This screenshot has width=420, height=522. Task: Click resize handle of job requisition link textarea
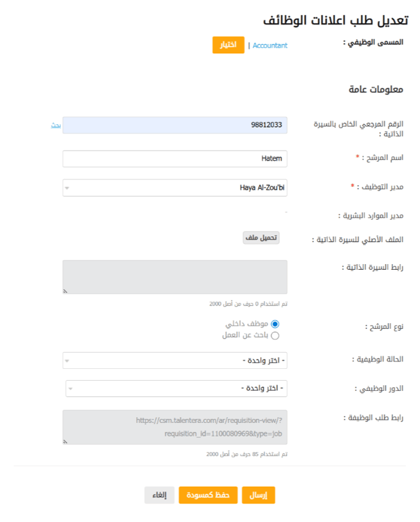tap(65, 442)
